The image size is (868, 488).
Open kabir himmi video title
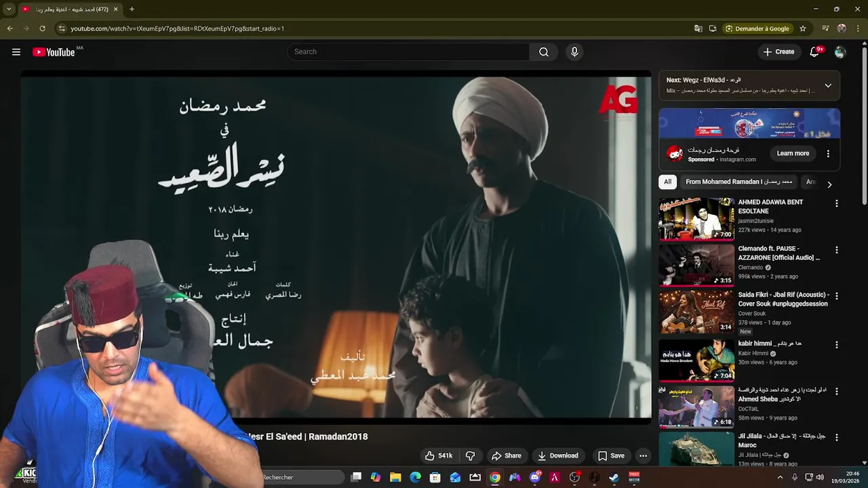coord(770,344)
